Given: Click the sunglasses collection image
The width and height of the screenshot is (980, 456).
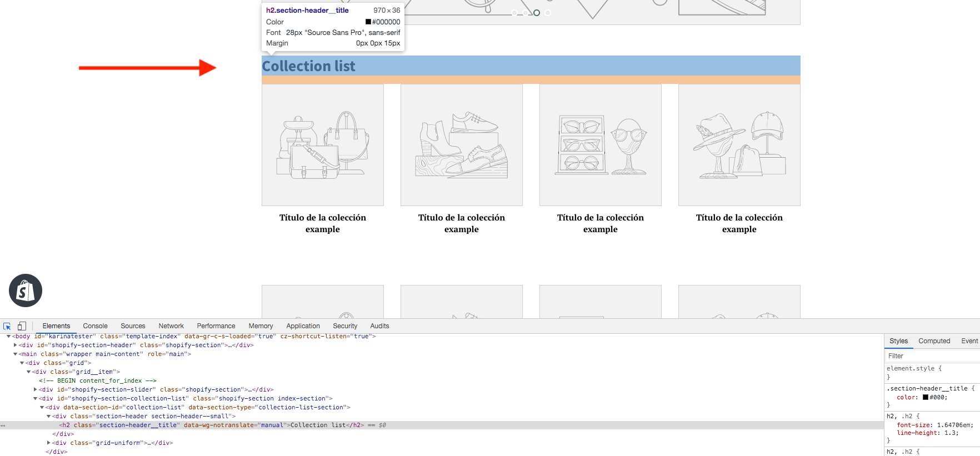Looking at the screenshot, I should pyautogui.click(x=601, y=145).
